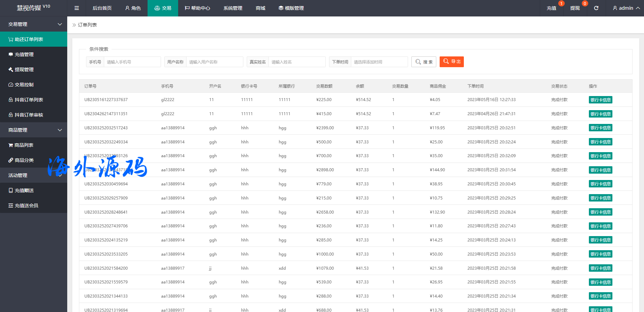
Task: Go to 商品列表 in sidebar
Action: [x=24, y=145]
